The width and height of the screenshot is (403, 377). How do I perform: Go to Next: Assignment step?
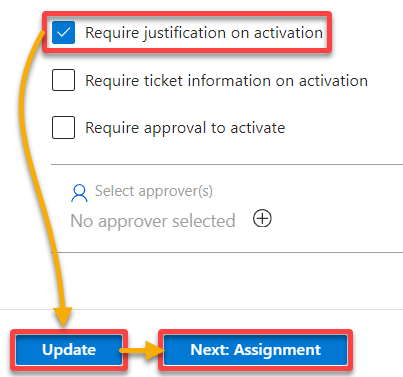pyautogui.click(x=255, y=350)
